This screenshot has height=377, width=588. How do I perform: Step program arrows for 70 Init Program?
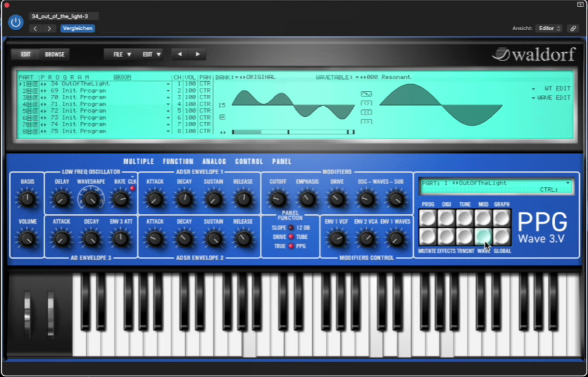(43, 97)
